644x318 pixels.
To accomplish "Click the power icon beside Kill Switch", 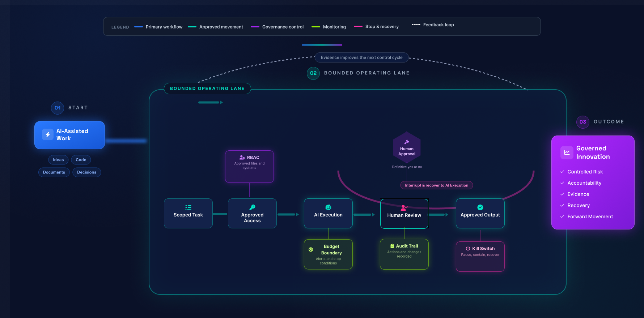I will coord(468,249).
